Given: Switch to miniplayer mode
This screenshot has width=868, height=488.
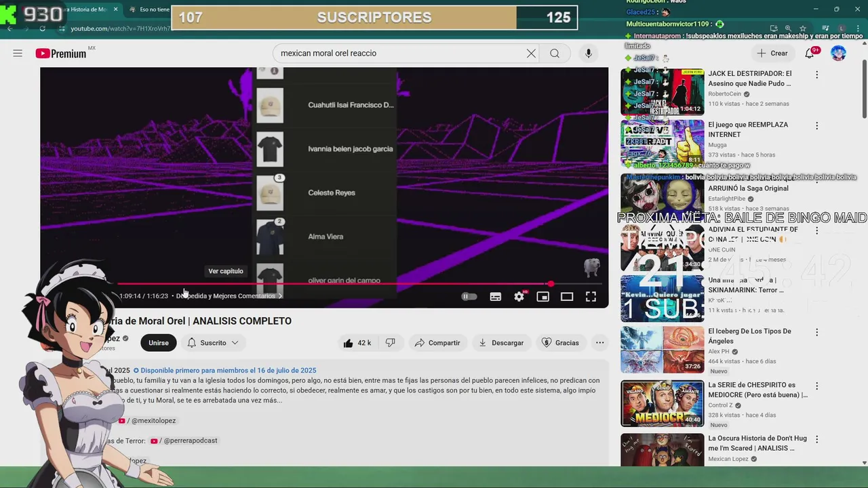Looking at the screenshot, I should tap(542, 296).
